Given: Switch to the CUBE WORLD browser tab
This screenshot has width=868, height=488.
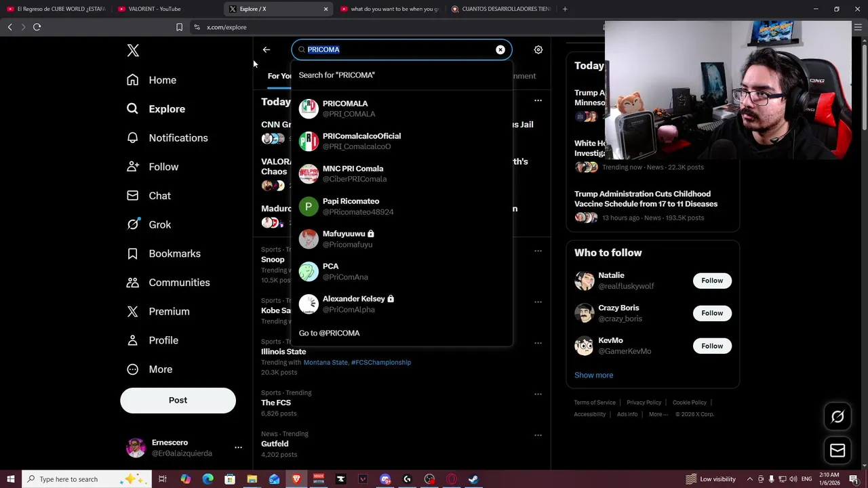Looking at the screenshot, I should click(56, 9).
